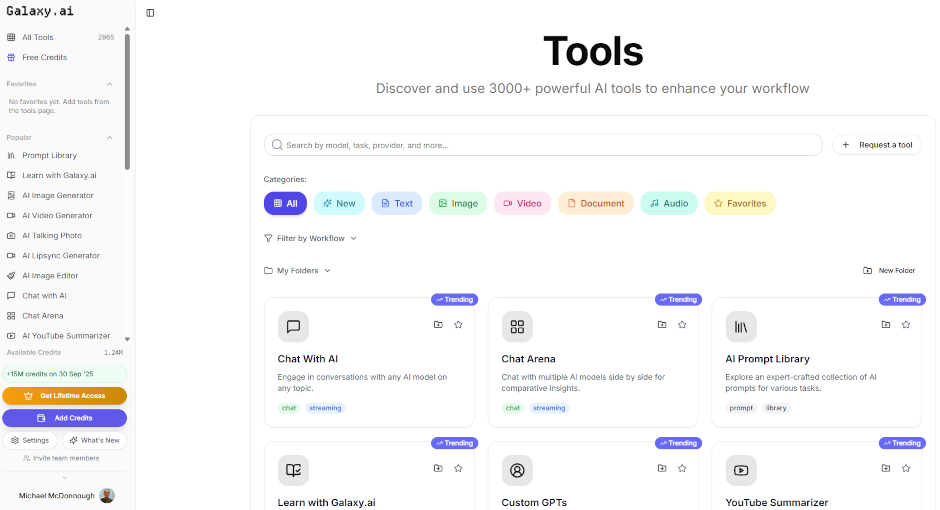The height and width of the screenshot is (510, 940).
Task: Select the All category filter
Action: coord(285,204)
